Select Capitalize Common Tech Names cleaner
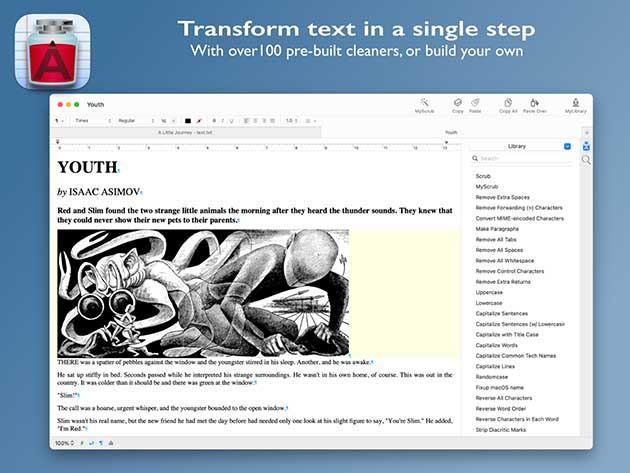630x473 pixels. (x=515, y=356)
